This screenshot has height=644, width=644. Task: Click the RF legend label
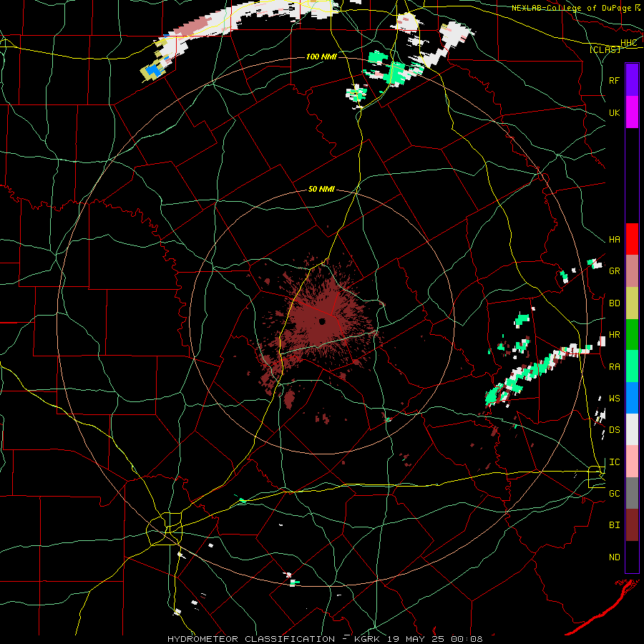point(614,80)
